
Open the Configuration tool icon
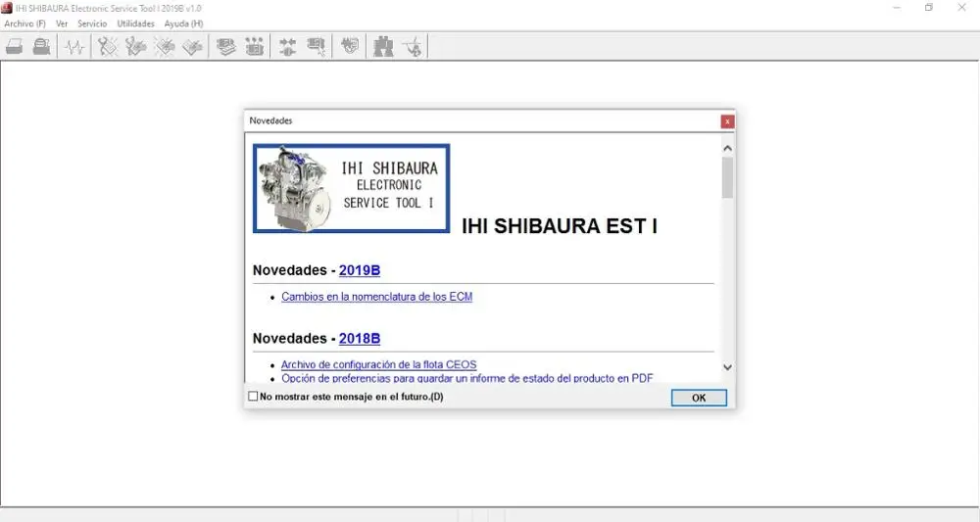coord(255,47)
